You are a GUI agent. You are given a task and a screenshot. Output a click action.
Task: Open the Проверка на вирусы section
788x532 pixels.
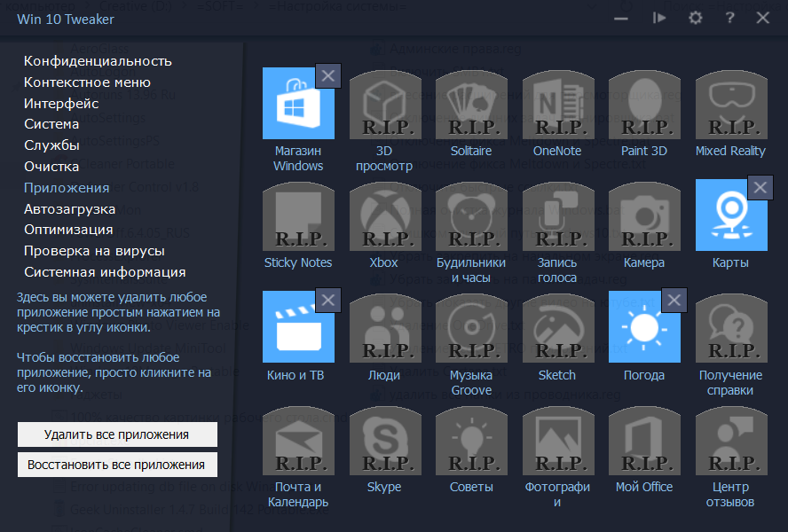pyautogui.click(x=94, y=251)
